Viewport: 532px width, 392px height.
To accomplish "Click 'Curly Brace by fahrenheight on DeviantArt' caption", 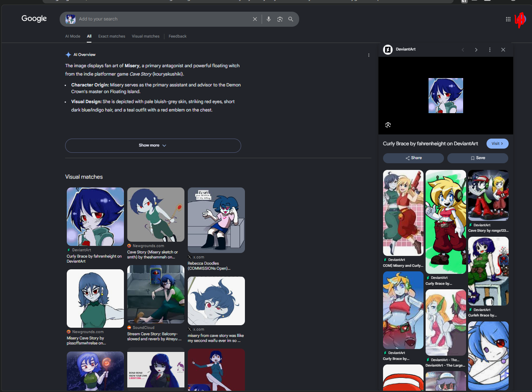I will click(94, 259).
